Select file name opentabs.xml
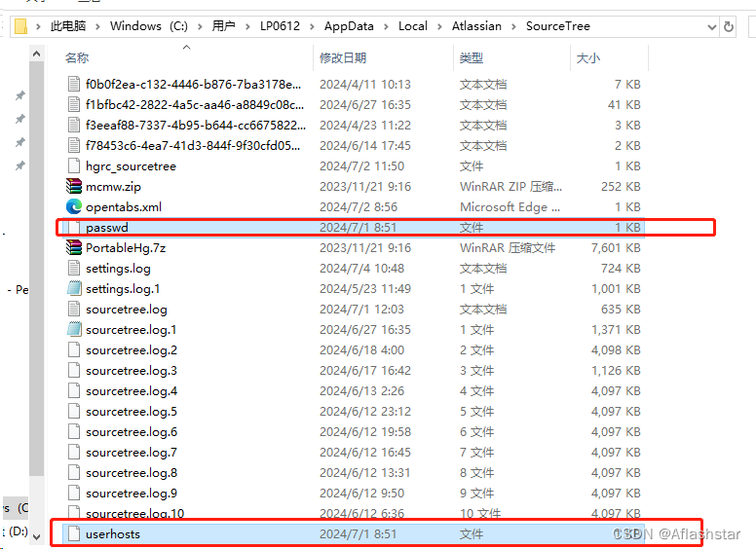 (124, 207)
